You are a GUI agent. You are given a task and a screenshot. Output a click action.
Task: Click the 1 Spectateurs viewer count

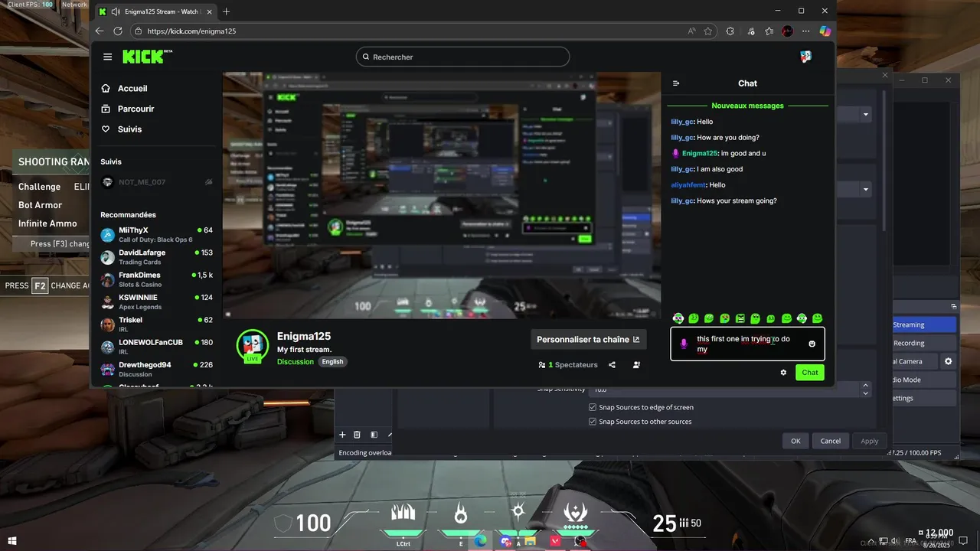568,365
